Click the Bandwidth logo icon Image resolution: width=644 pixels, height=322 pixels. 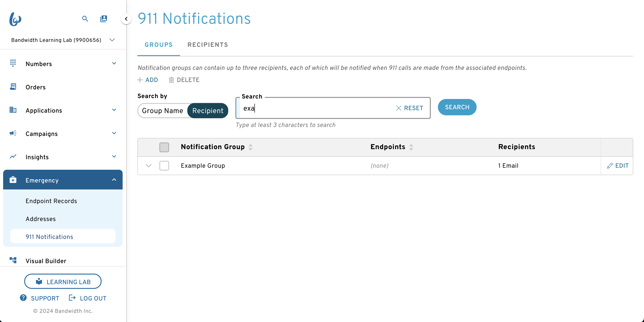click(15, 19)
